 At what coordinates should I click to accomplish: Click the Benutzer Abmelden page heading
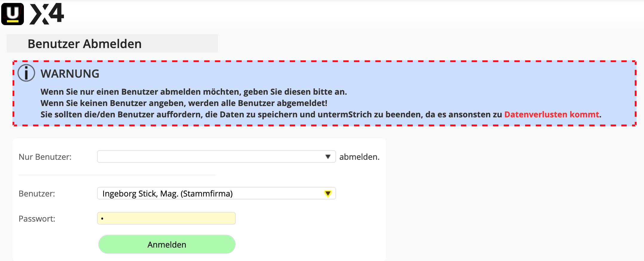[x=85, y=44]
